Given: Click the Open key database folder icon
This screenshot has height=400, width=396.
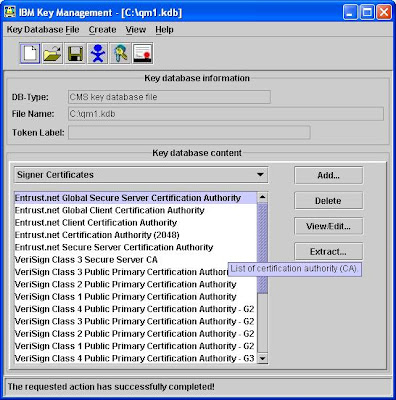Looking at the screenshot, I should tap(53, 53).
